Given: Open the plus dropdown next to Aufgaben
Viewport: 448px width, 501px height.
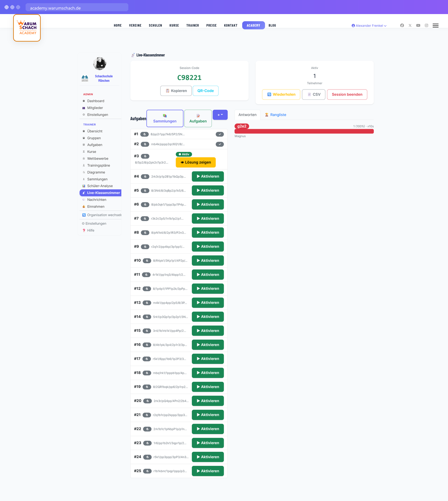Looking at the screenshot, I should coord(220,115).
